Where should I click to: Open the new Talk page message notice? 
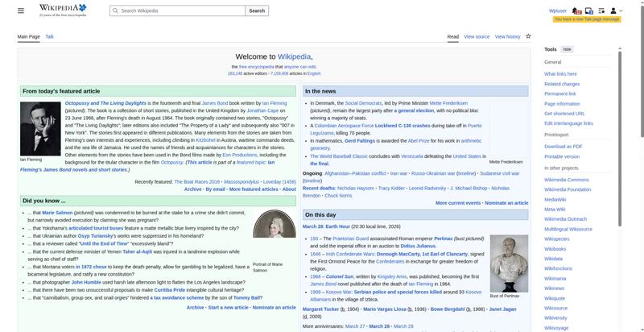point(587,19)
